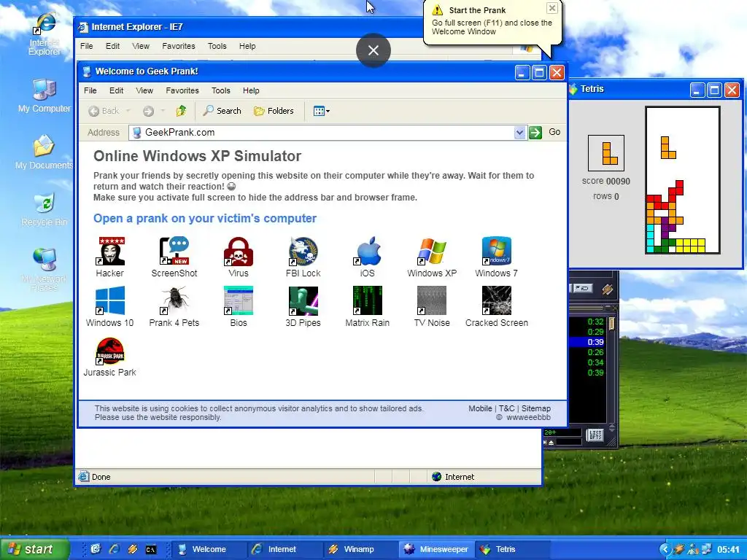The image size is (747, 560).
Task: Open File menu in Welcome window
Action: [90, 90]
